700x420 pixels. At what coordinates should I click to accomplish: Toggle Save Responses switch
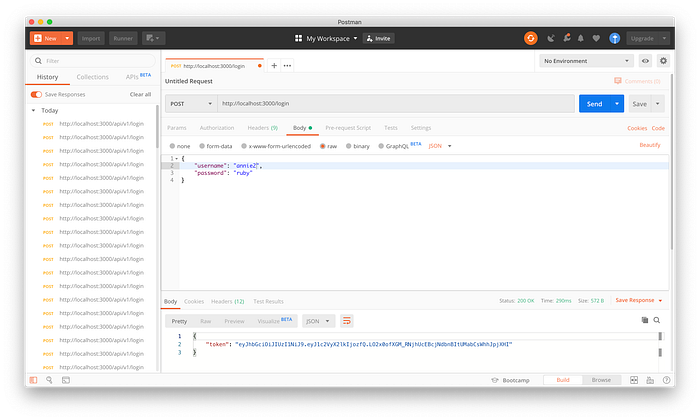click(36, 94)
